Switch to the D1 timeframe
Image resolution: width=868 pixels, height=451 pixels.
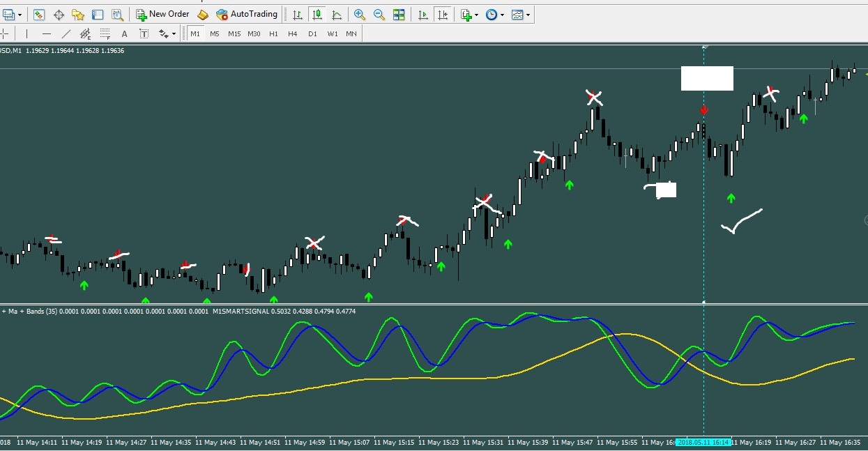tap(312, 33)
